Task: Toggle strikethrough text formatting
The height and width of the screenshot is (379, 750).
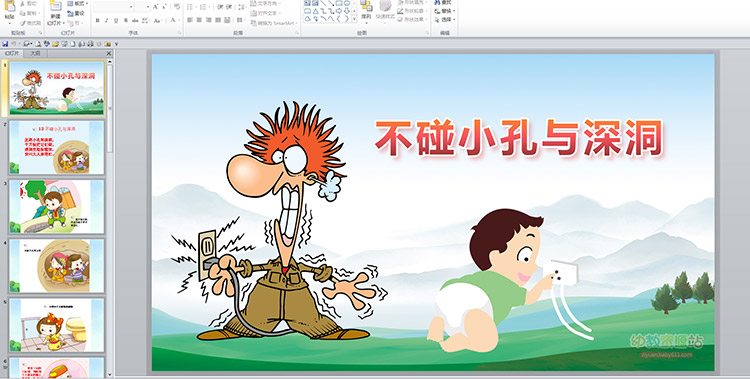Action: point(135,20)
